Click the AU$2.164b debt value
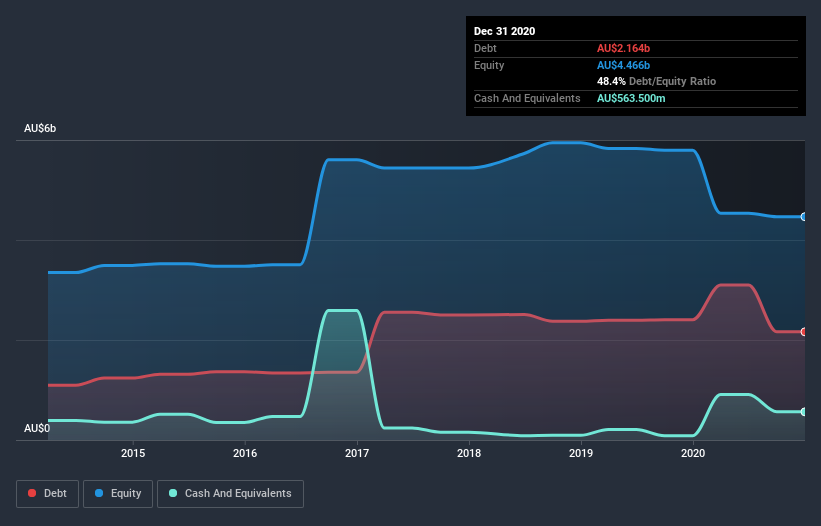 pyautogui.click(x=623, y=48)
